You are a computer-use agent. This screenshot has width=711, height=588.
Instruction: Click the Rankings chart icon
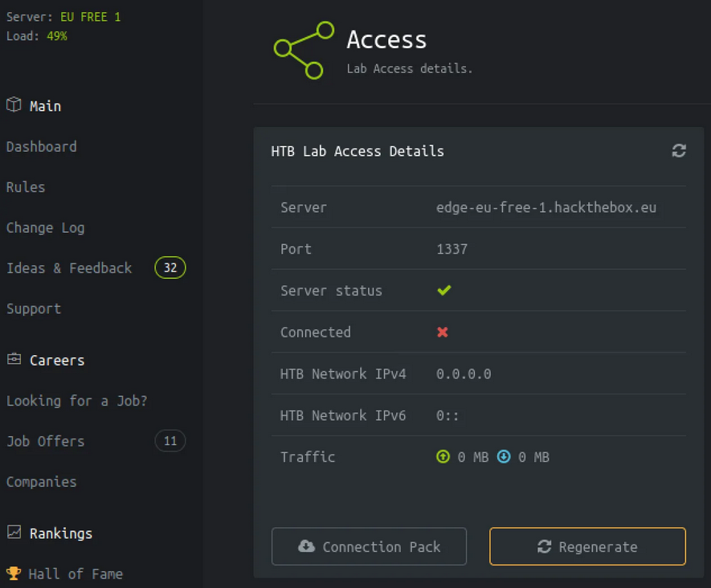14,532
